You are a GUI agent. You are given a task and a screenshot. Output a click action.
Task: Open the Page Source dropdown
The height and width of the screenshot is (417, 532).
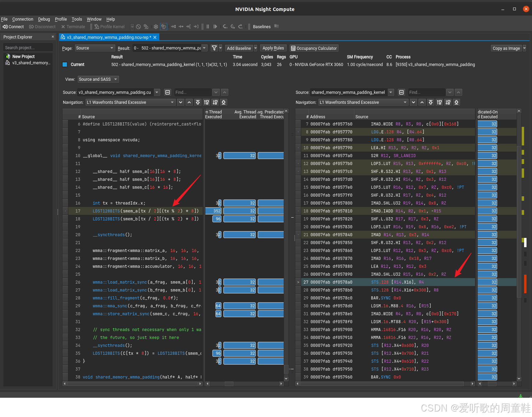95,48
